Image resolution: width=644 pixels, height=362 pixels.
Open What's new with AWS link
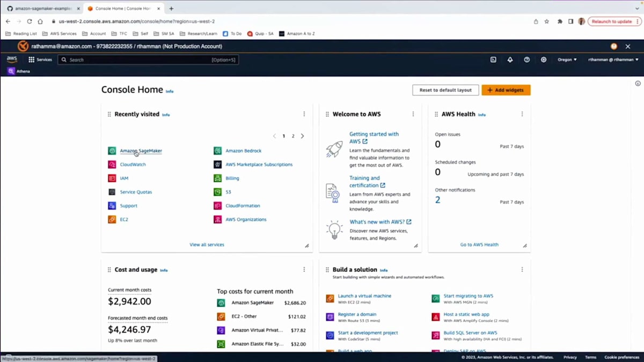click(x=380, y=221)
